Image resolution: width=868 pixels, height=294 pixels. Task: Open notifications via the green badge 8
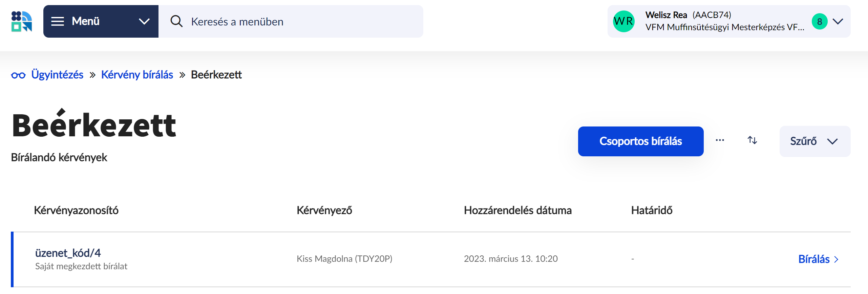(819, 21)
